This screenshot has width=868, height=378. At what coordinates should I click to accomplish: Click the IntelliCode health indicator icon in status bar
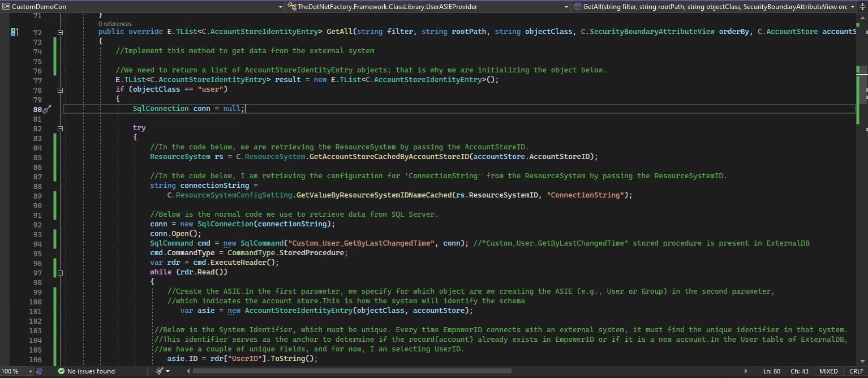point(39,371)
